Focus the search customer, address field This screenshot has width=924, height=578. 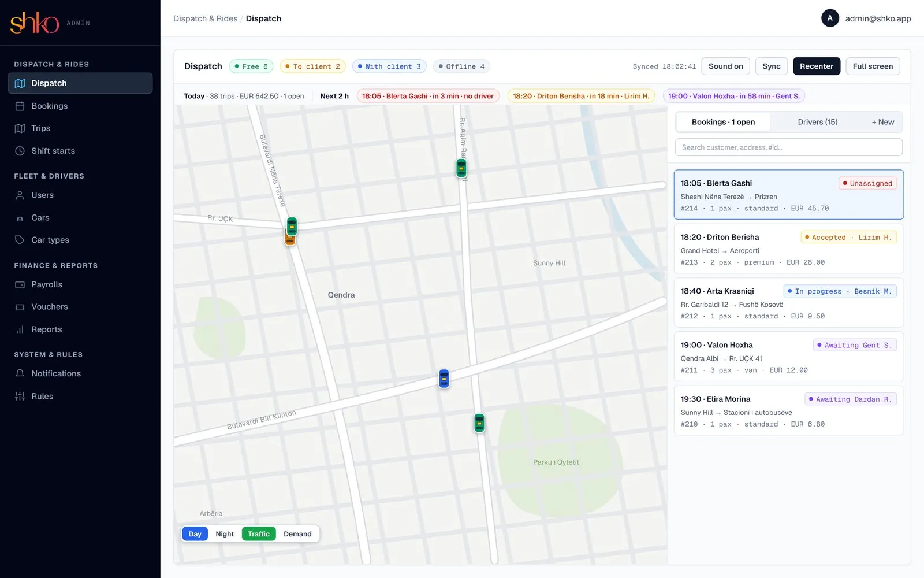click(788, 147)
